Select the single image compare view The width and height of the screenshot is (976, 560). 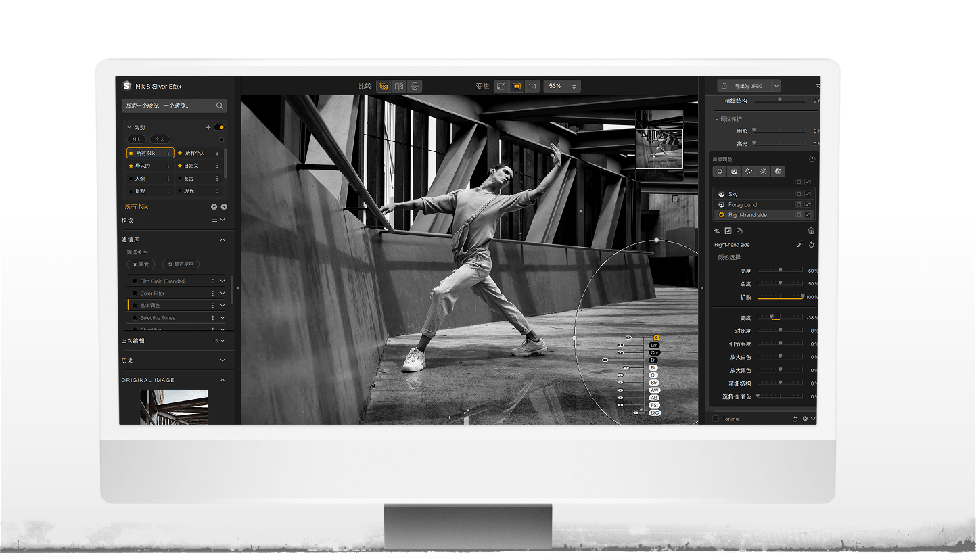[384, 86]
